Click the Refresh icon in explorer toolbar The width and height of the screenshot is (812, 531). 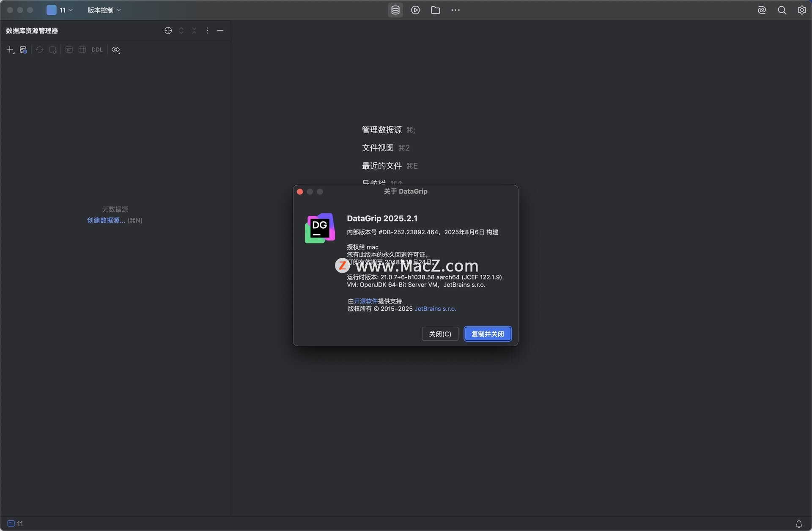[39, 50]
